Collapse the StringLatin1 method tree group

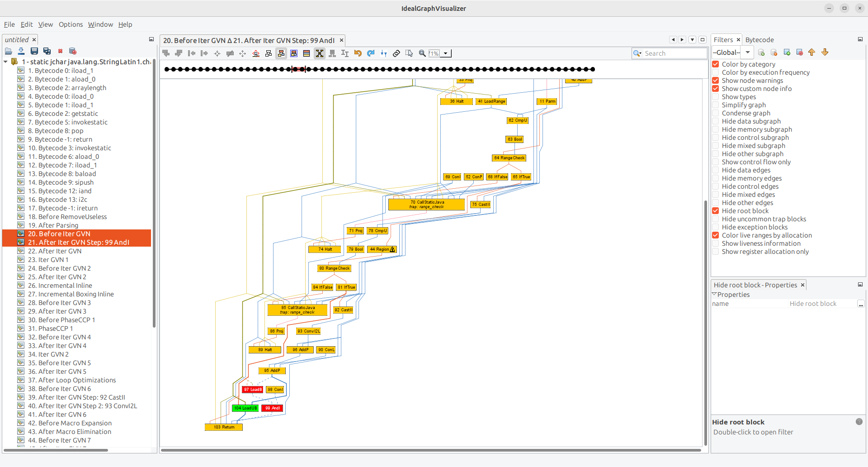(6, 62)
